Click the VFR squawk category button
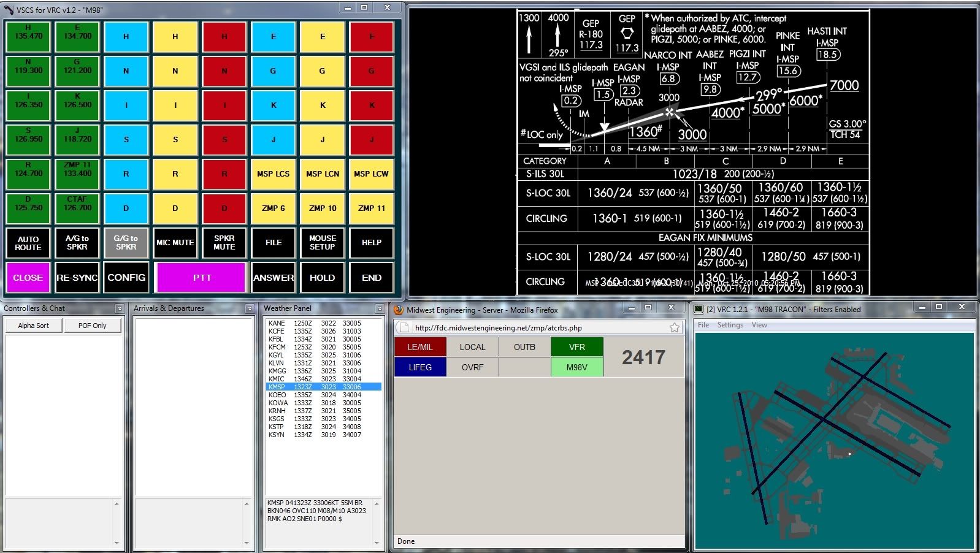Screen dimensions: 980x553 pyautogui.click(x=577, y=347)
